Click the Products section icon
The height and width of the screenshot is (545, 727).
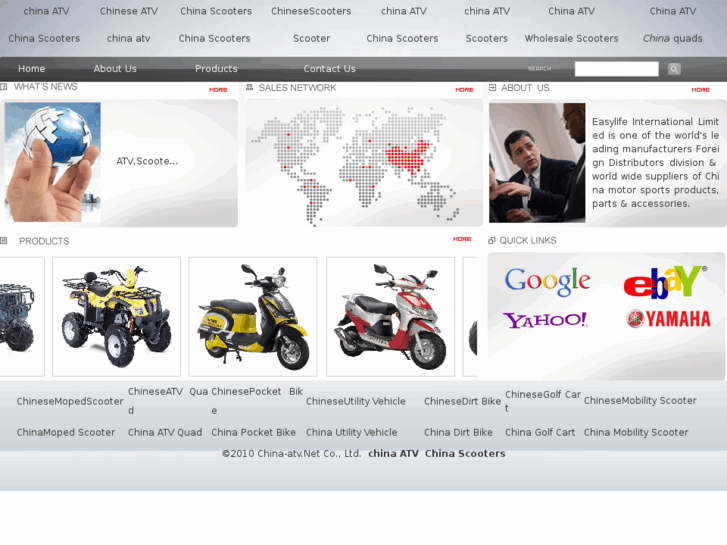(x=3, y=240)
